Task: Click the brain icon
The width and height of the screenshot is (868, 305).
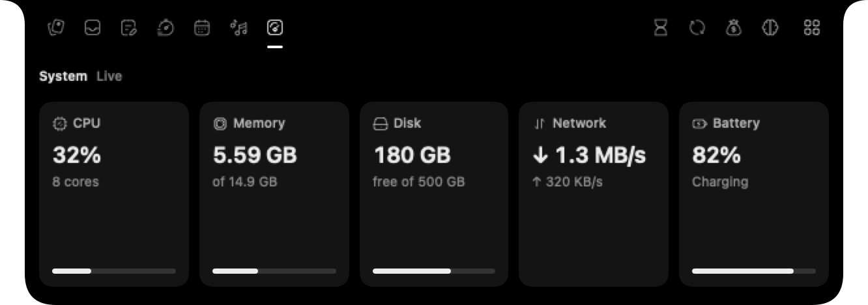Action: [770, 28]
